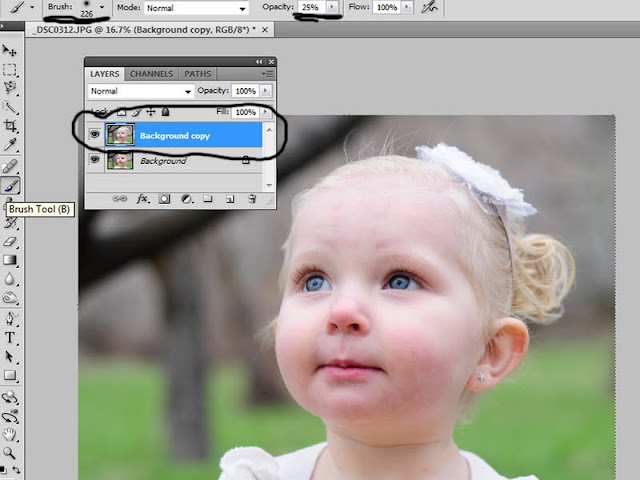The image size is (640, 480).
Task: Select the Move tool
Action: point(9,51)
